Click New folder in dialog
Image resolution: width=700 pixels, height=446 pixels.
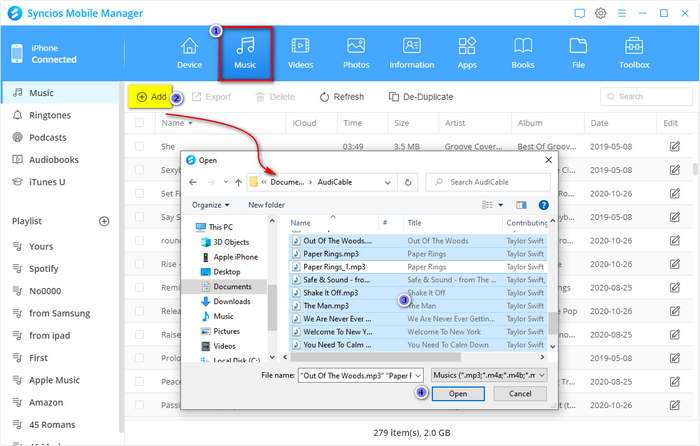point(266,205)
